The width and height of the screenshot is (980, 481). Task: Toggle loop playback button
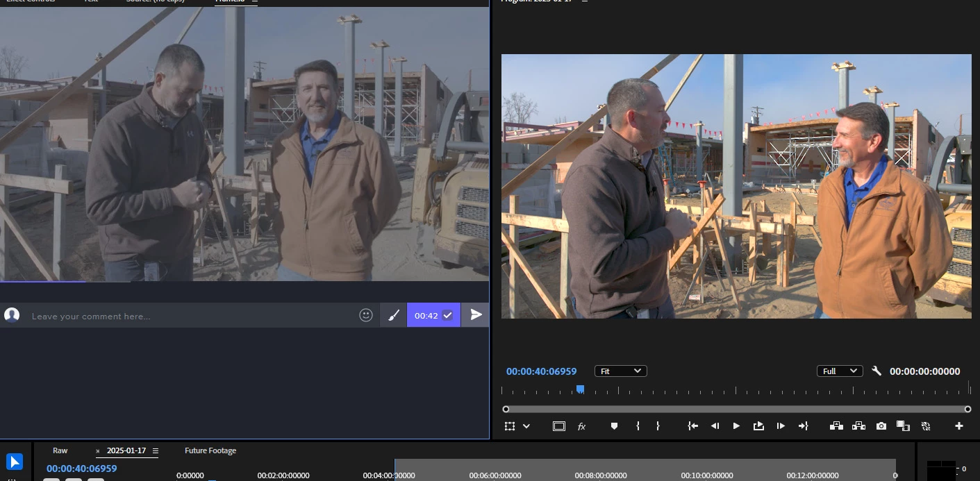point(758,426)
